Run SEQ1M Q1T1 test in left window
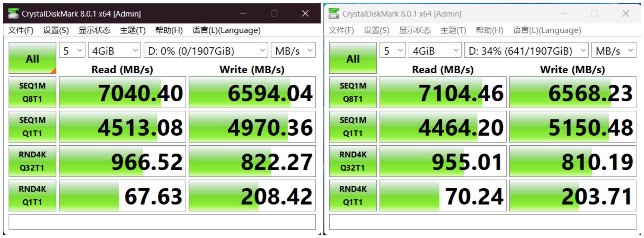The height and width of the screenshot is (238, 644). 32,127
